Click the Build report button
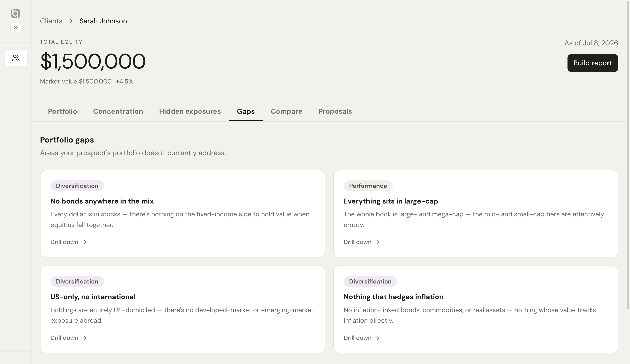The width and height of the screenshot is (630, 364). click(593, 63)
